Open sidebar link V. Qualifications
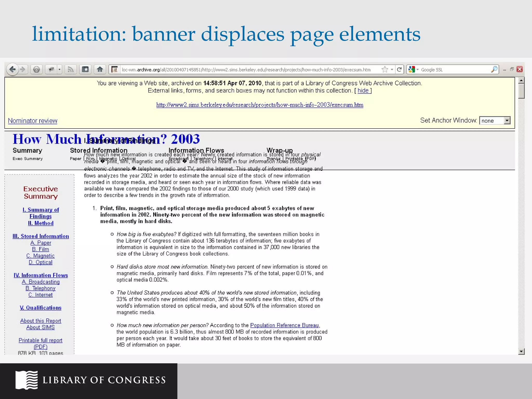 [41, 308]
